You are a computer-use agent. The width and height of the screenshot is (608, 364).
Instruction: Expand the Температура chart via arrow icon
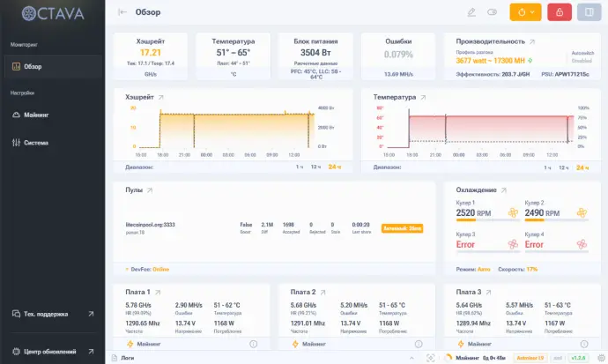pyautogui.click(x=420, y=97)
